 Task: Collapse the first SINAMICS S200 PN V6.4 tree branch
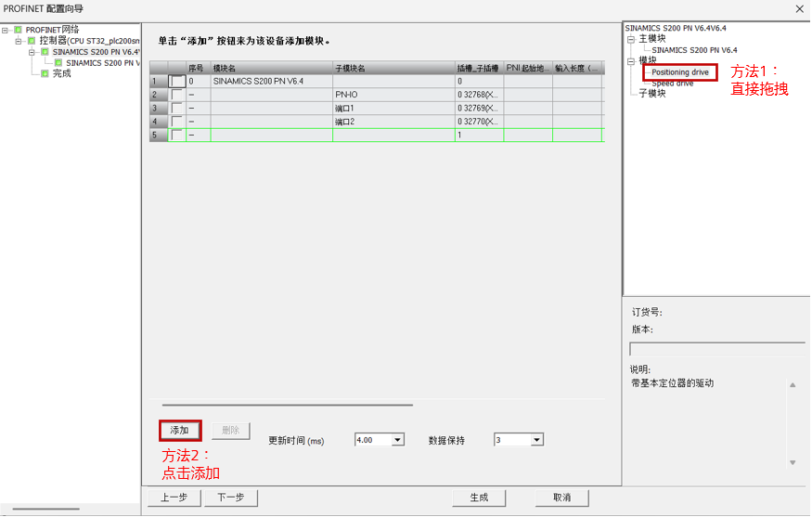pos(32,52)
